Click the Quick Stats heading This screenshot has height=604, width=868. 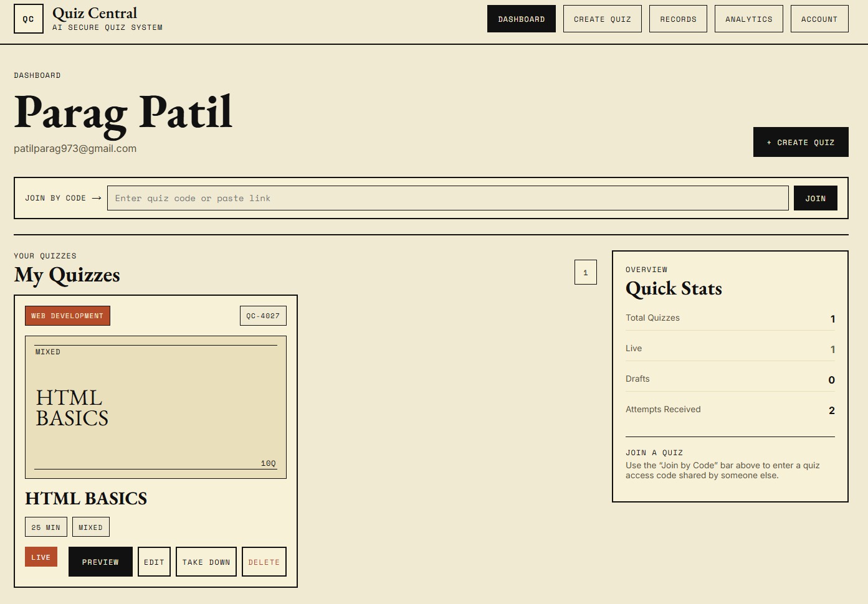tap(674, 288)
